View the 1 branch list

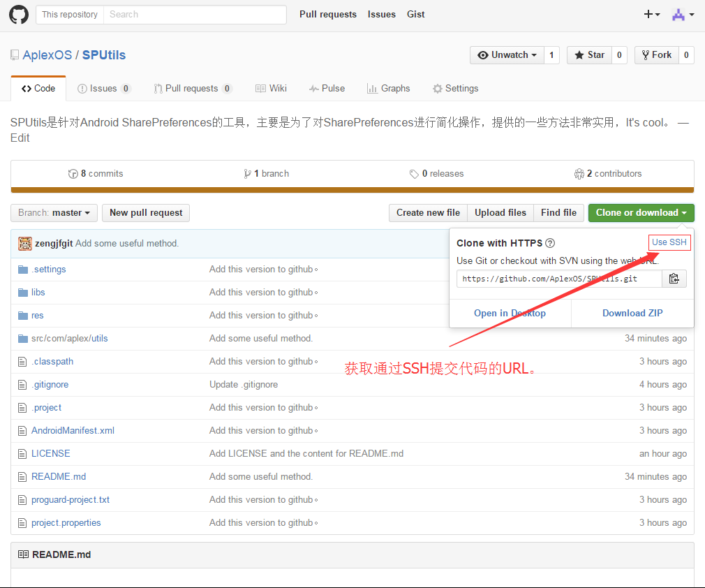pyautogui.click(x=266, y=174)
